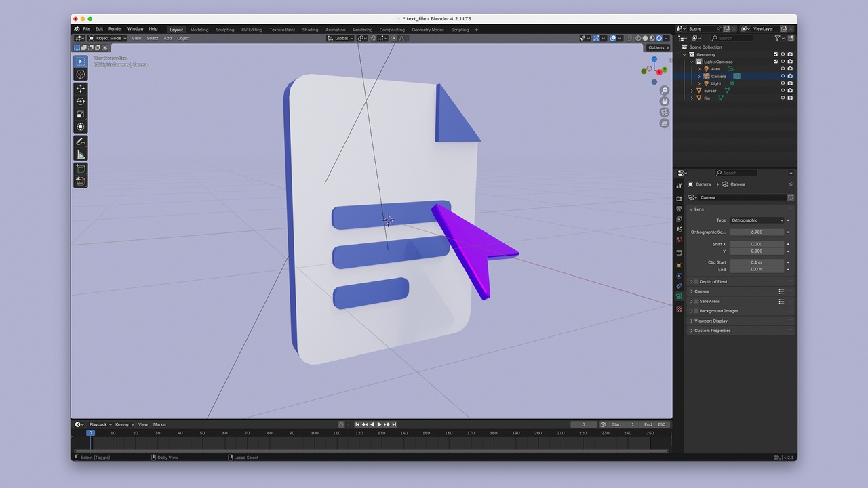Select the Transform tool

81,127
